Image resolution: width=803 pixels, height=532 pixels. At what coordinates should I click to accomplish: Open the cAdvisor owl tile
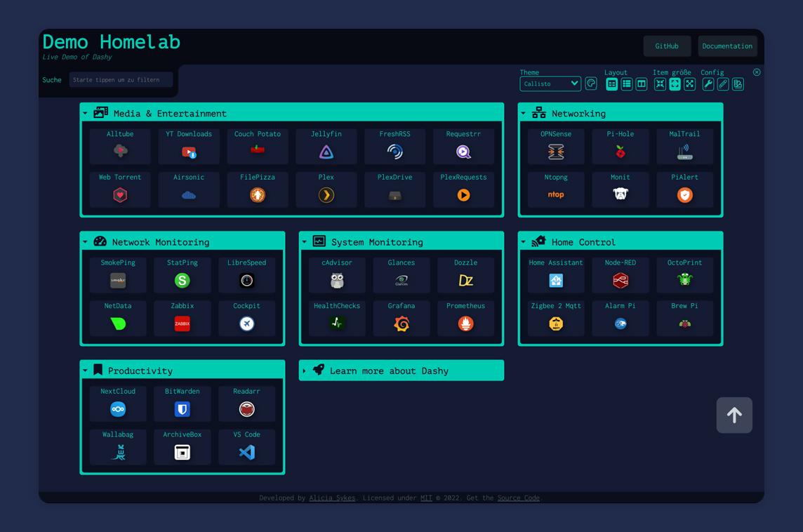click(x=337, y=274)
